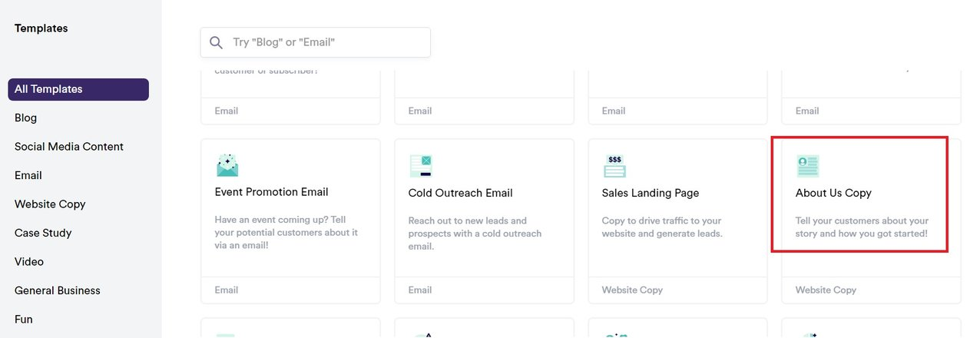Focus the template search field
This screenshot has height=338, width=980.
tap(315, 42)
